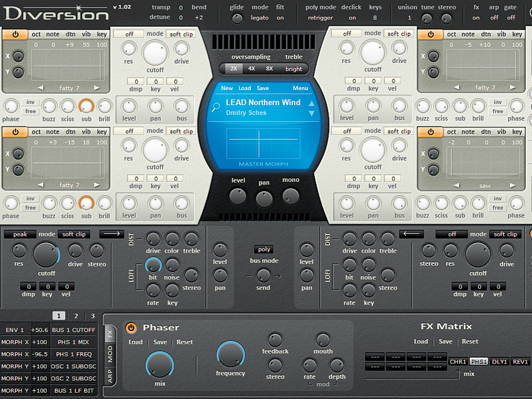The height and width of the screenshot is (399, 532).
Task: Open the ARP tab
Action: [110, 376]
